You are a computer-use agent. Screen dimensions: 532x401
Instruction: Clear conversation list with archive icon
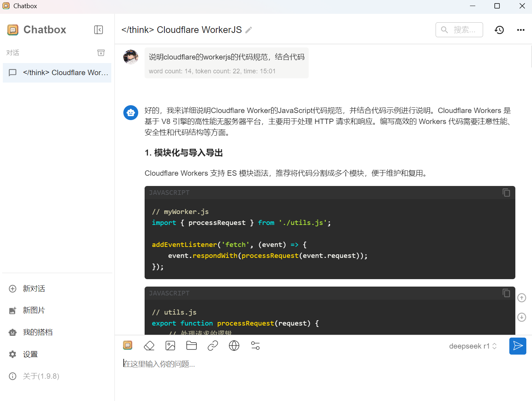click(101, 53)
